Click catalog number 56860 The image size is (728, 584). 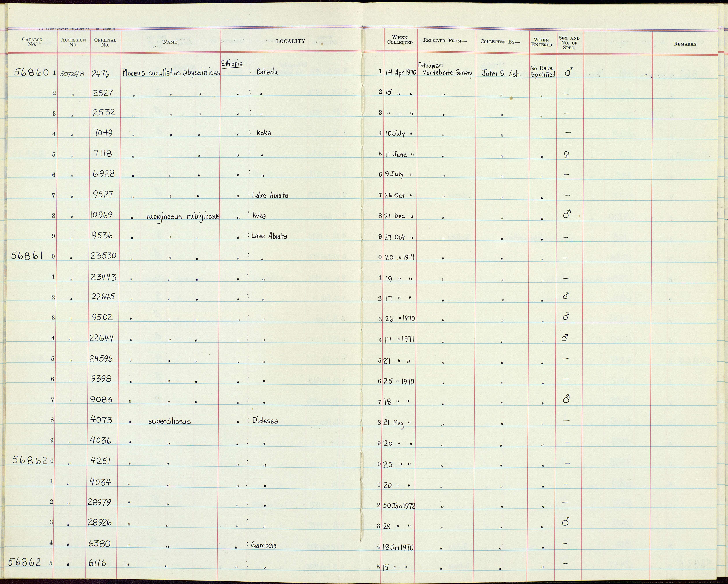coord(31,72)
